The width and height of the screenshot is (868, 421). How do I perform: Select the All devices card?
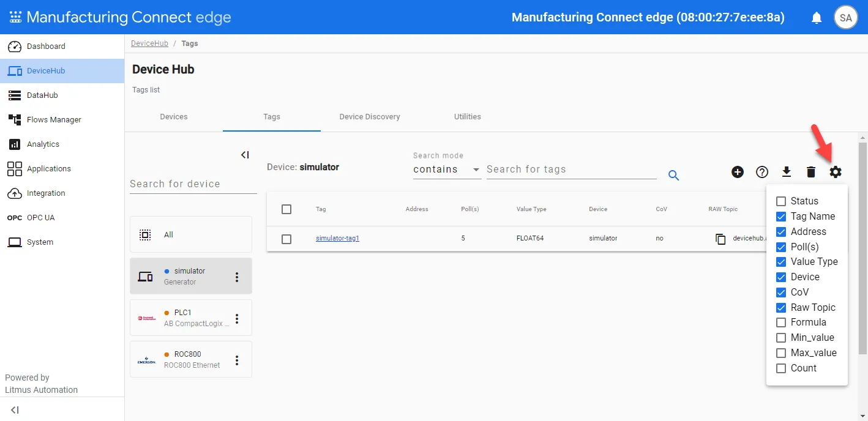191,234
